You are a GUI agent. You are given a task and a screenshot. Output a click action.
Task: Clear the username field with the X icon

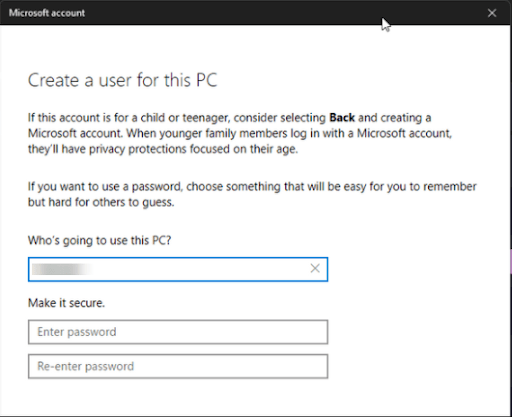[x=315, y=269]
